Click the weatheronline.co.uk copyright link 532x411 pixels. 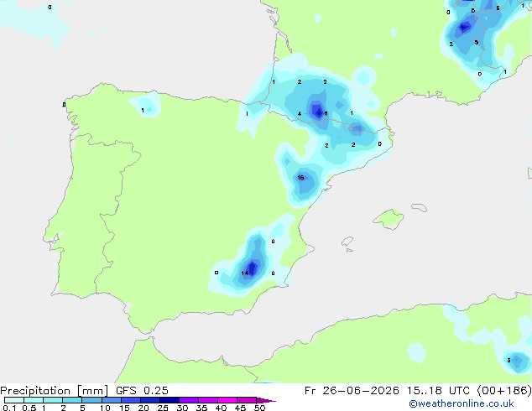tap(461, 403)
